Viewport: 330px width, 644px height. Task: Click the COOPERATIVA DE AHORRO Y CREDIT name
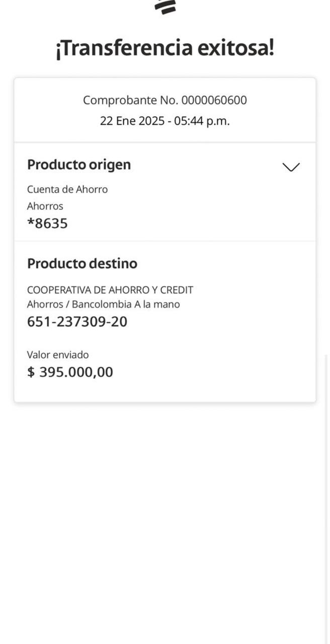tap(110, 290)
